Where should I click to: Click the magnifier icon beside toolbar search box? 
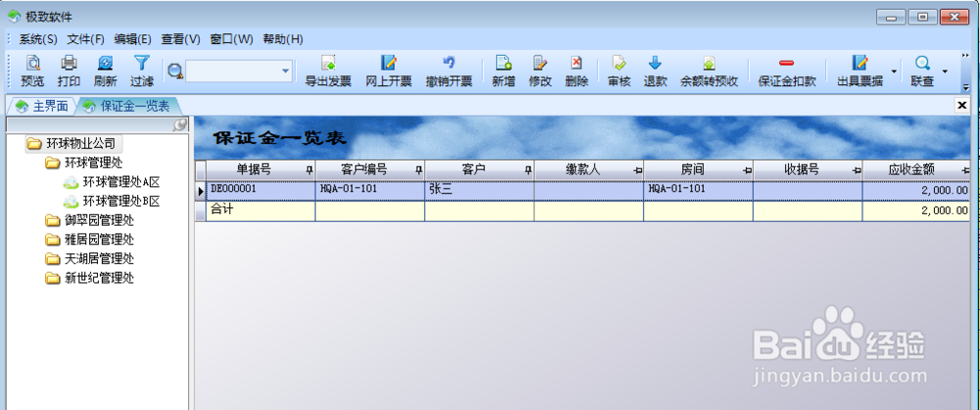(175, 71)
